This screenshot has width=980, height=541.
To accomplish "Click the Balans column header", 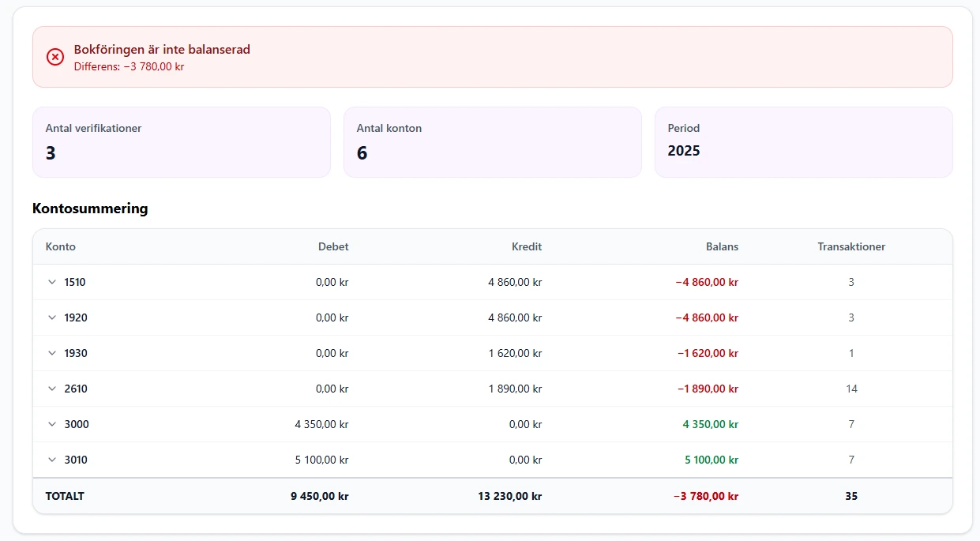I will pos(722,246).
